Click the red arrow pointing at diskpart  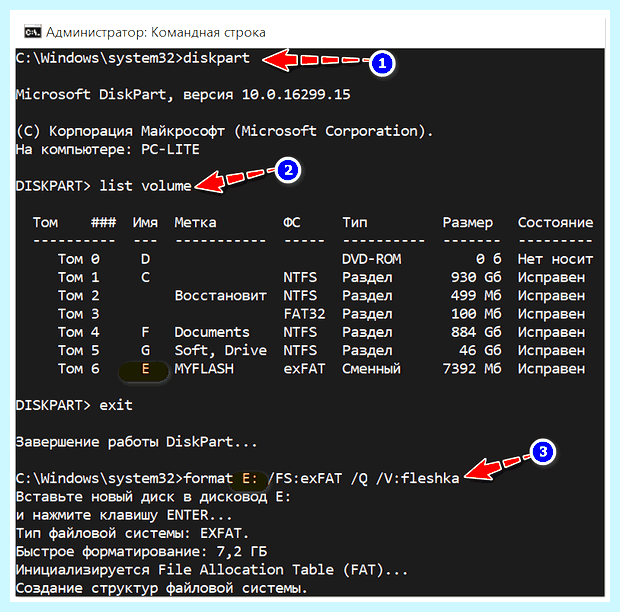click(314, 60)
